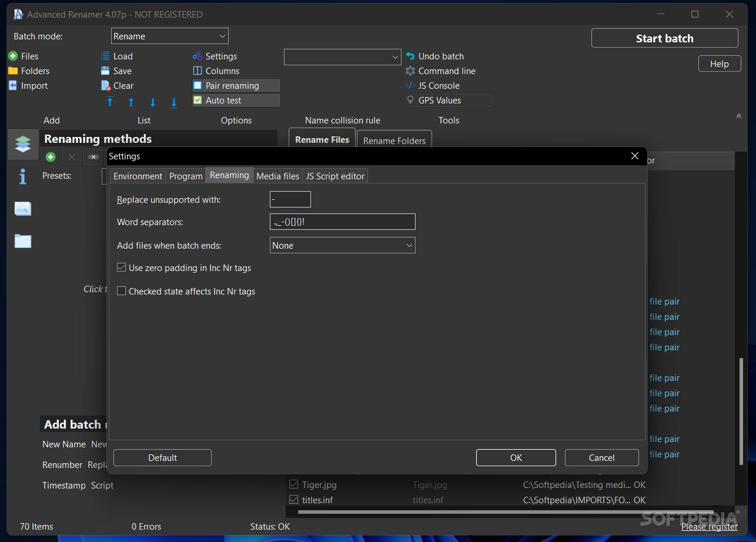Click the green add method icon
This screenshot has height=542, width=756.
[x=51, y=157]
